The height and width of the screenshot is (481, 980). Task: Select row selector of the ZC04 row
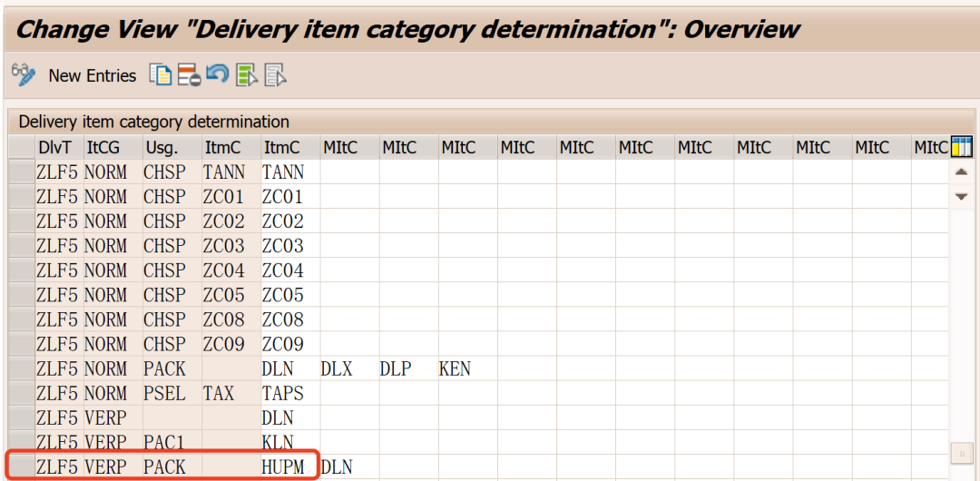point(21,270)
